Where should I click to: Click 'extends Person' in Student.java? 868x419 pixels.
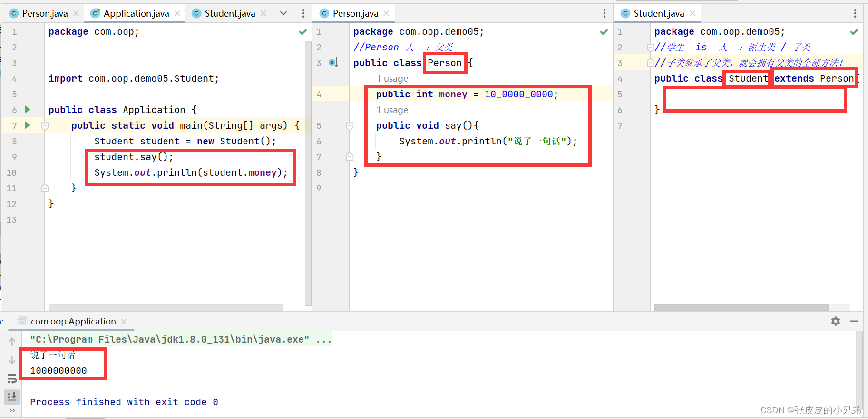(814, 78)
